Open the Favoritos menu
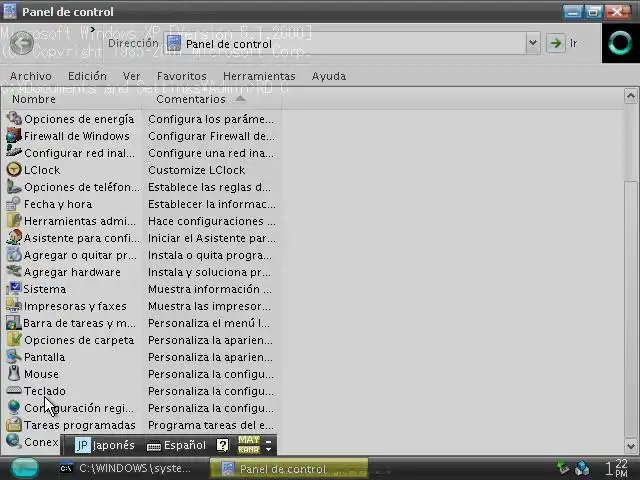Screen dimensions: 640x480 pyautogui.click(x=182, y=76)
